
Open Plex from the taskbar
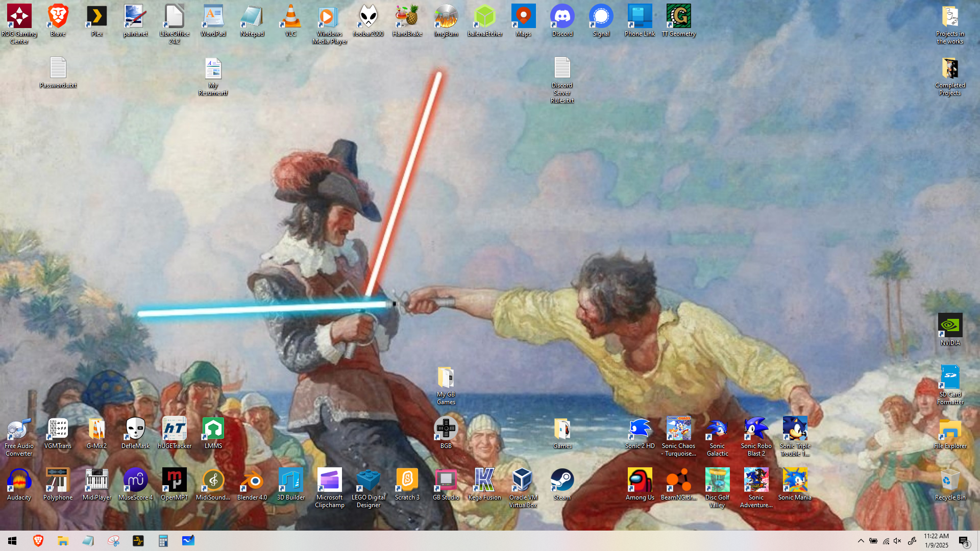click(x=138, y=541)
